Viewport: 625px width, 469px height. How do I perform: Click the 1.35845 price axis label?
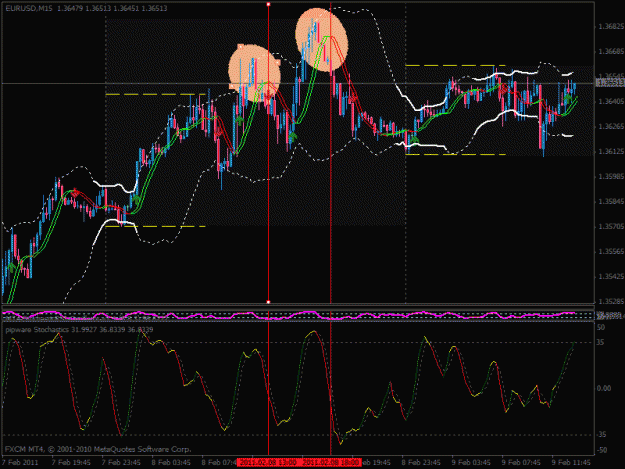pyautogui.click(x=611, y=202)
